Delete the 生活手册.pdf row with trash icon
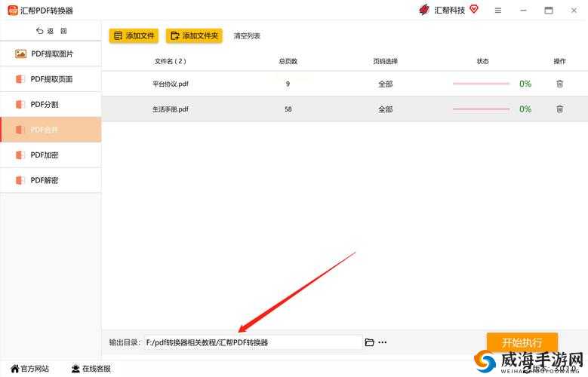The height and width of the screenshot is (377, 588). [559, 109]
